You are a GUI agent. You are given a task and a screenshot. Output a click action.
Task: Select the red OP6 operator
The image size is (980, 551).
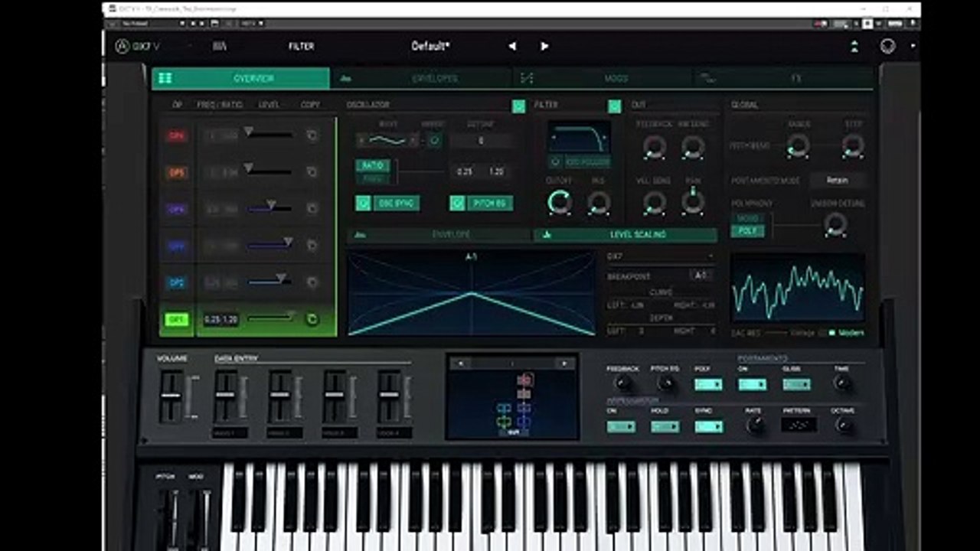coord(177,135)
